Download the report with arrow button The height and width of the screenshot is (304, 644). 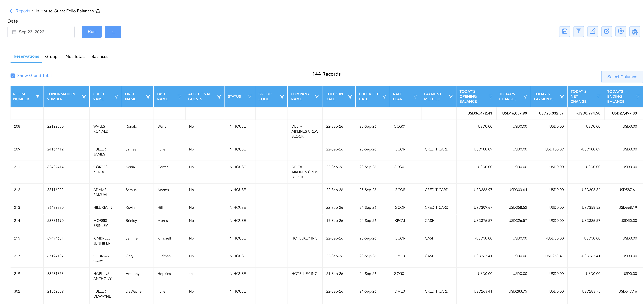[x=113, y=32]
